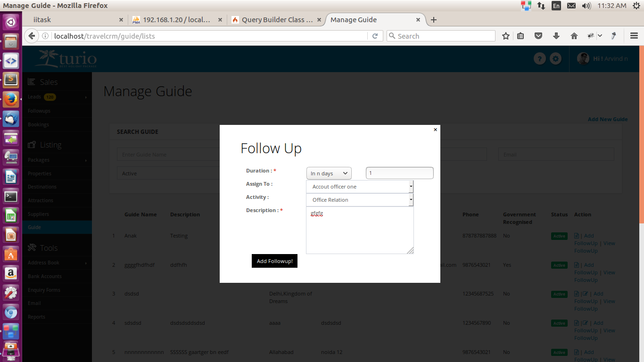Open the Firefox hamburger menu
Viewport: 644px width, 362px height.
634,36
